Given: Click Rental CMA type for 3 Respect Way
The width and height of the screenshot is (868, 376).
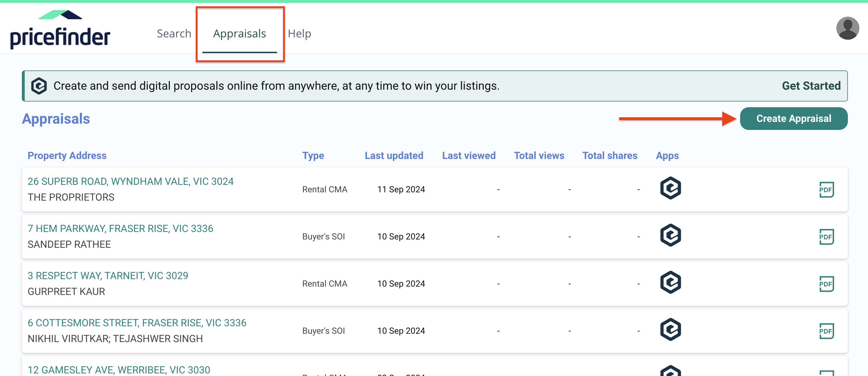Looking at the screenshot, I should pyautogui.click(x=324, y=284).
